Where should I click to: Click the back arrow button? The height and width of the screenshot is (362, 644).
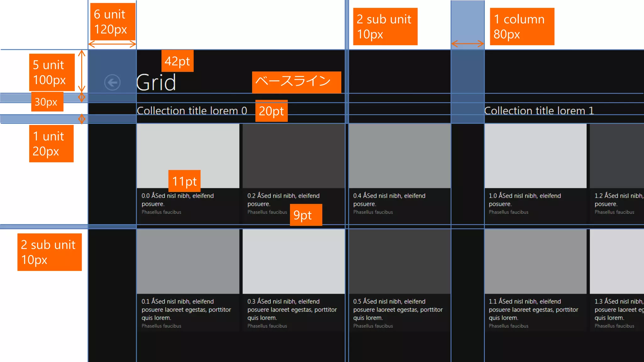(112, 83)
